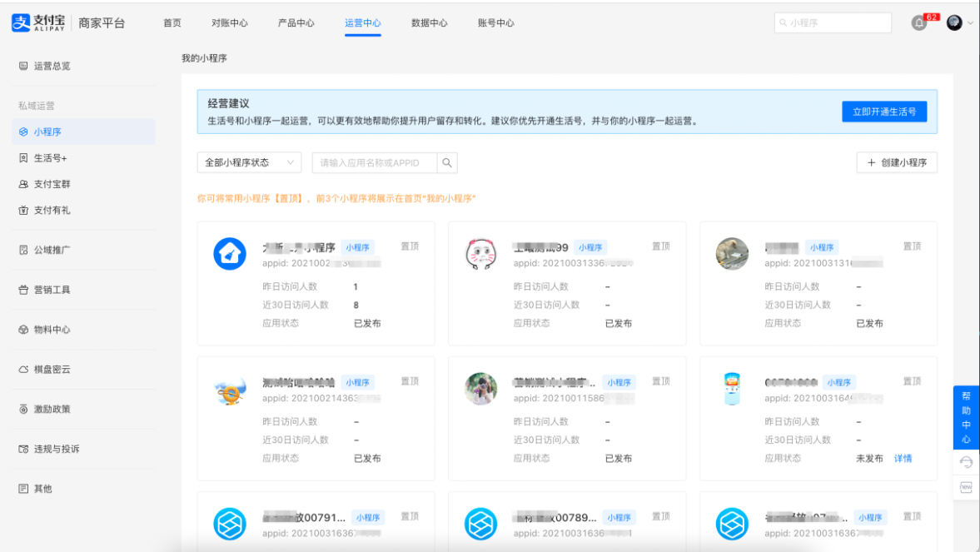
Task: Select the 运营中心 tab
Action: tap(362, 23)
